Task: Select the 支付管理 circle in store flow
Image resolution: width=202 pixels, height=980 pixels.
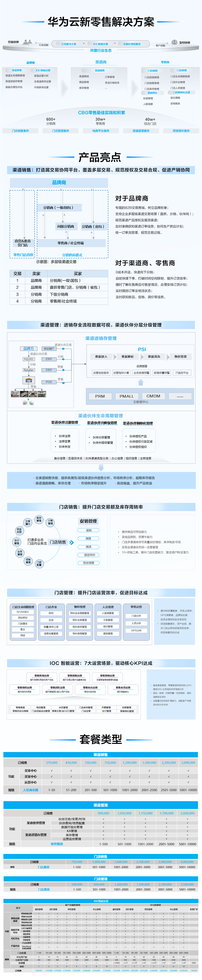Action: pos(16,542)
